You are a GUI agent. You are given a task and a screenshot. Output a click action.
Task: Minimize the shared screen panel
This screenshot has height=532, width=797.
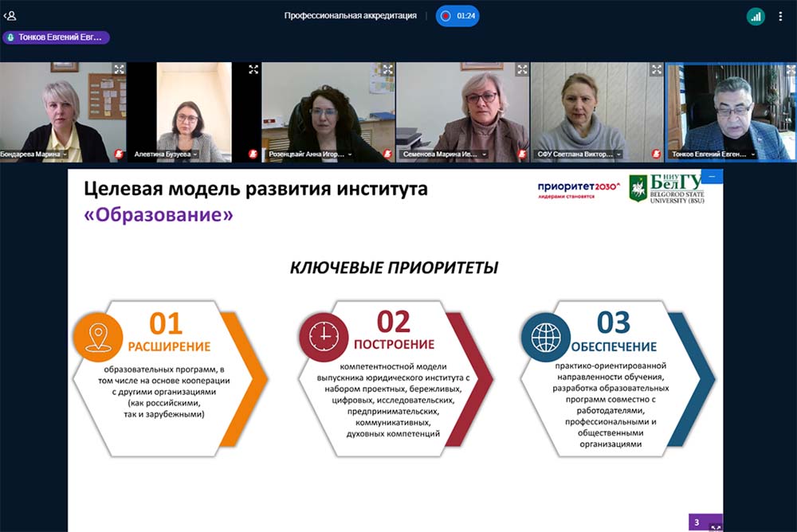(x=711, y=174)
